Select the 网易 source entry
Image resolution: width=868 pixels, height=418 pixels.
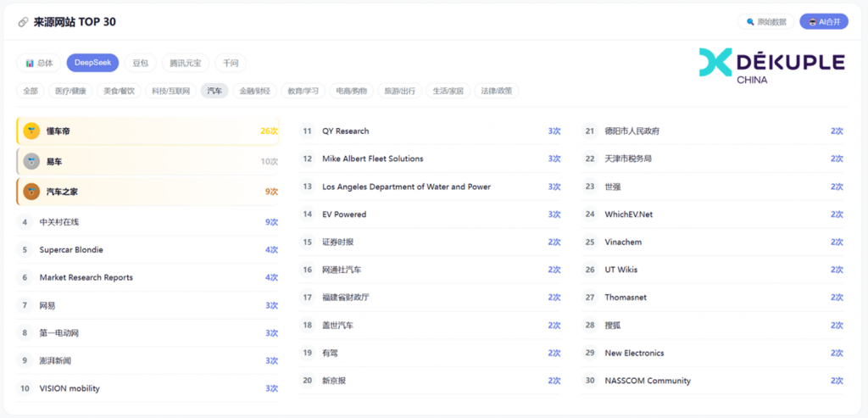click(147, 305)
